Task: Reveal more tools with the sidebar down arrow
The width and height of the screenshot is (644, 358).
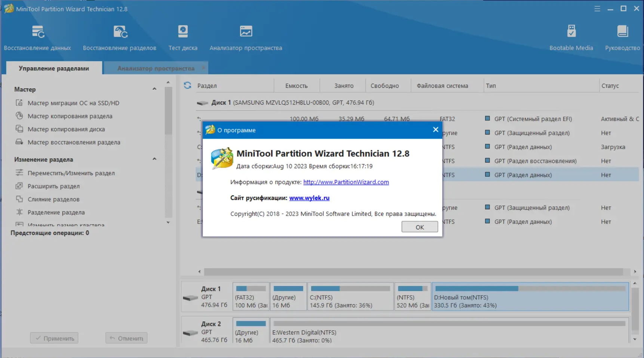Action: point(168,222)
